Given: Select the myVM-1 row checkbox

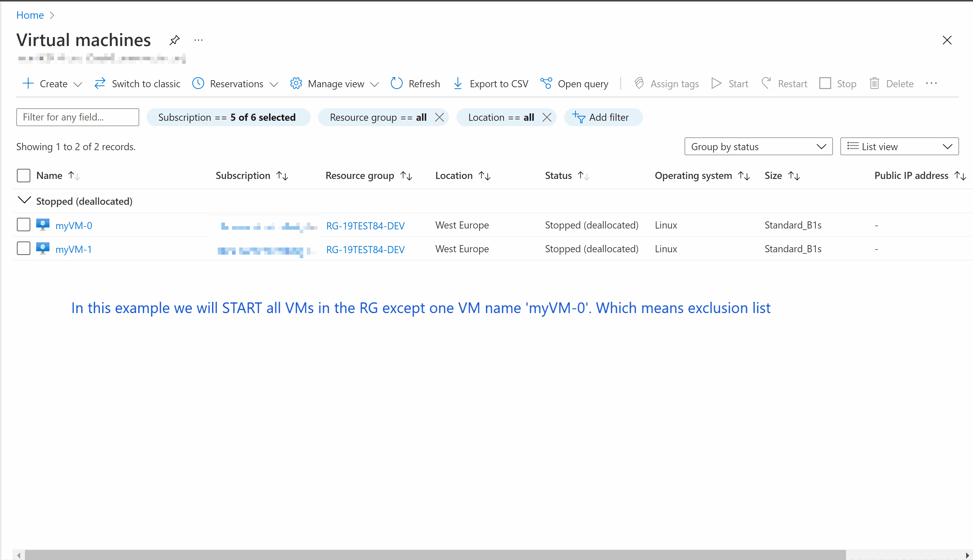Looking at the screenshot, I should pyautogui.click(x=23, y=248).
